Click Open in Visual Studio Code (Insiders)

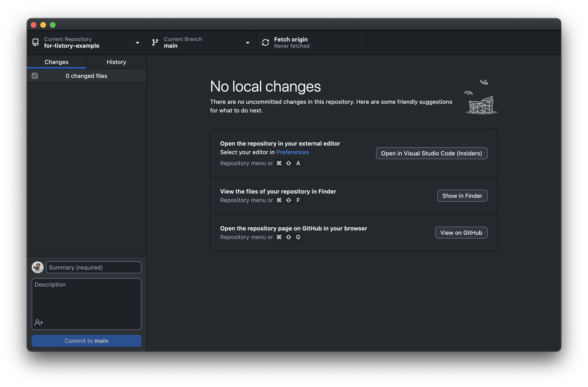[x=431, y=153]
